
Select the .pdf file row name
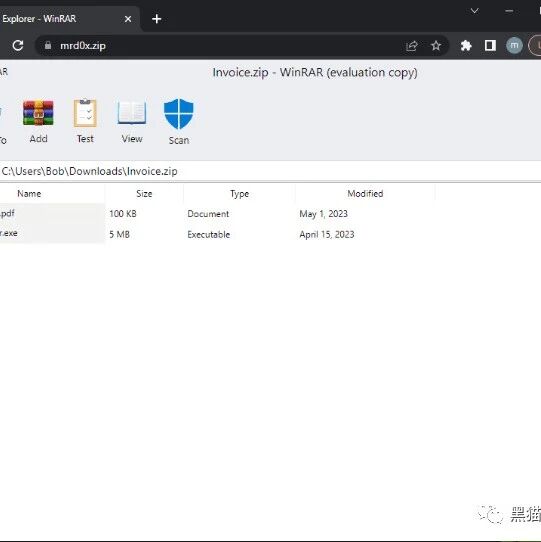[x=7, y=213]
